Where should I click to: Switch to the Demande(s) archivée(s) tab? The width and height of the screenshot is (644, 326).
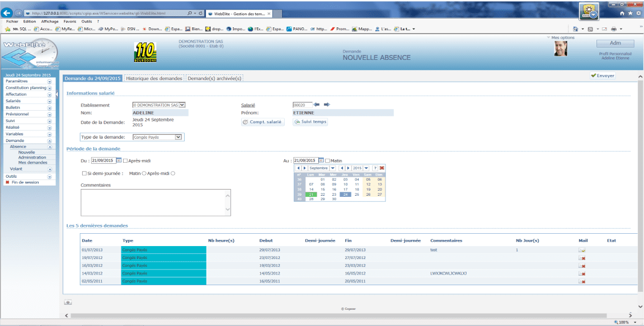point(214,78)
